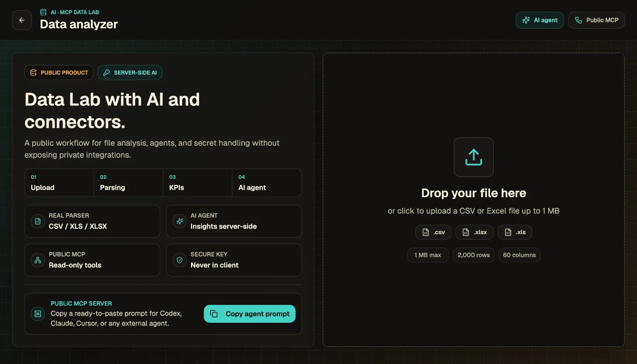Click the PUBLIC PRODUCT badge
Screen dimensions: 637x364
59,73
